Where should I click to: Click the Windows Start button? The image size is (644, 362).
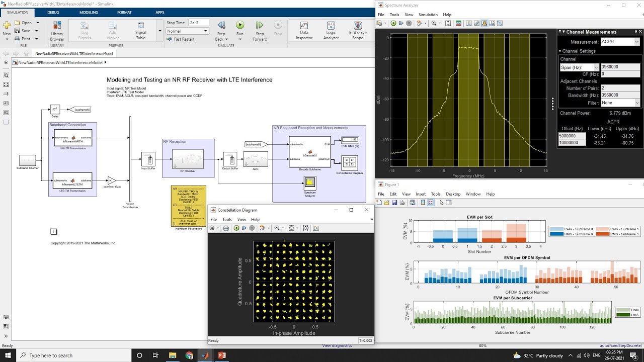[x=9, y=355]
